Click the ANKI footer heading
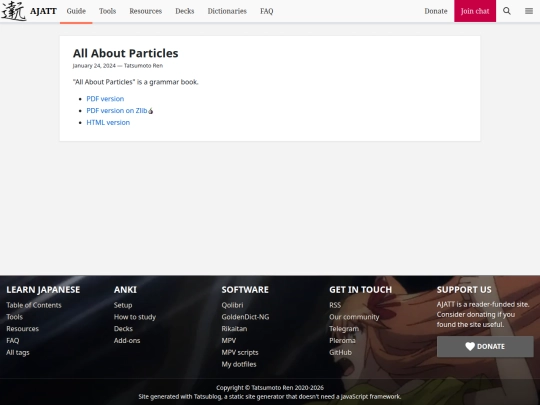540x405 pixels. [125, 290]
